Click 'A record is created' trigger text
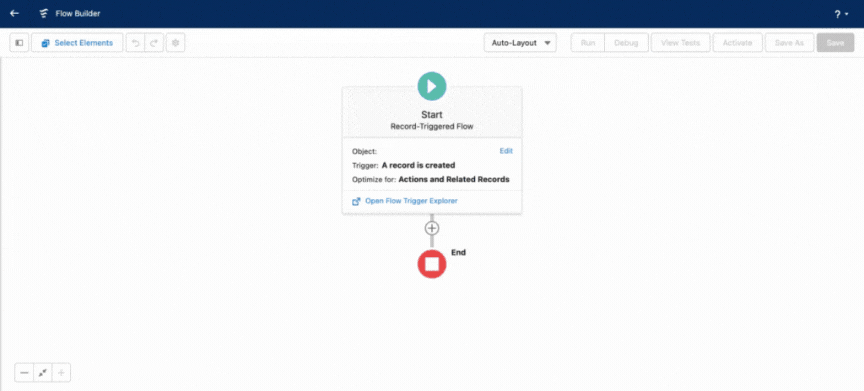The image size is (864, 391). pyautogui.click(x=418, y=165)
